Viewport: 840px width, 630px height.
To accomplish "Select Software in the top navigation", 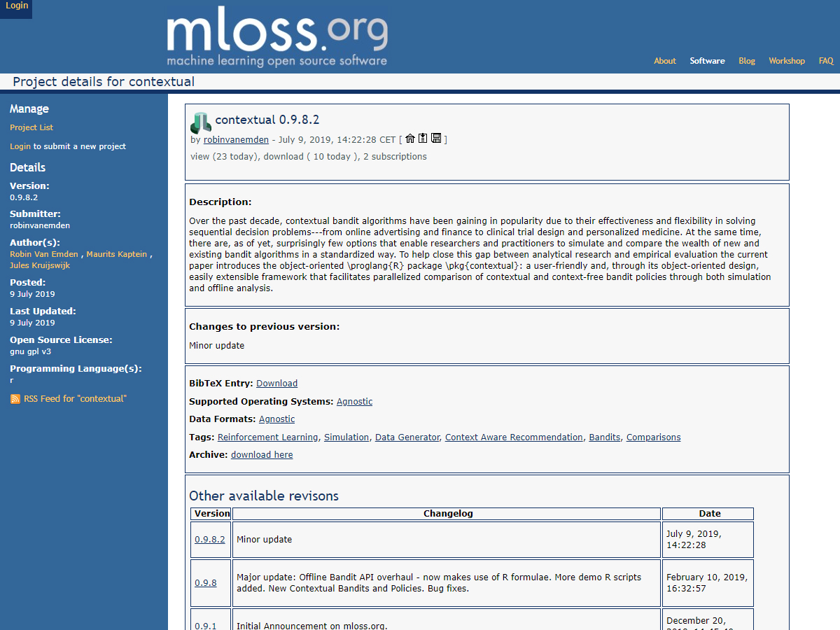I will (707, 61).
